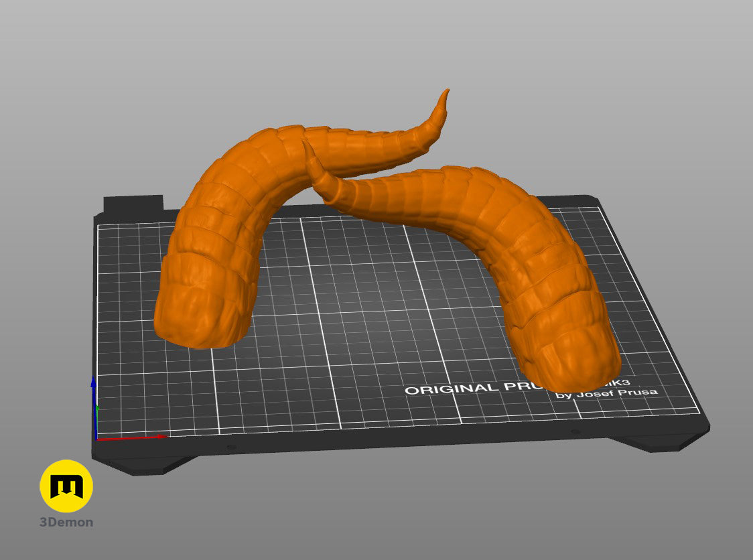Click the "by Josef Prusa" bed label

pos(606,393)
